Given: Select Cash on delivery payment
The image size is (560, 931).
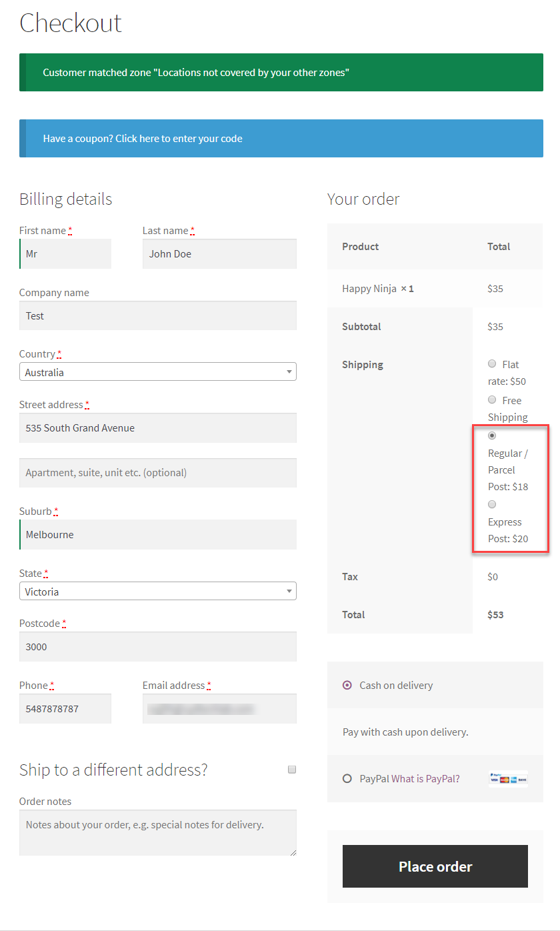Looking at the screenshot, I should [347, 685].
